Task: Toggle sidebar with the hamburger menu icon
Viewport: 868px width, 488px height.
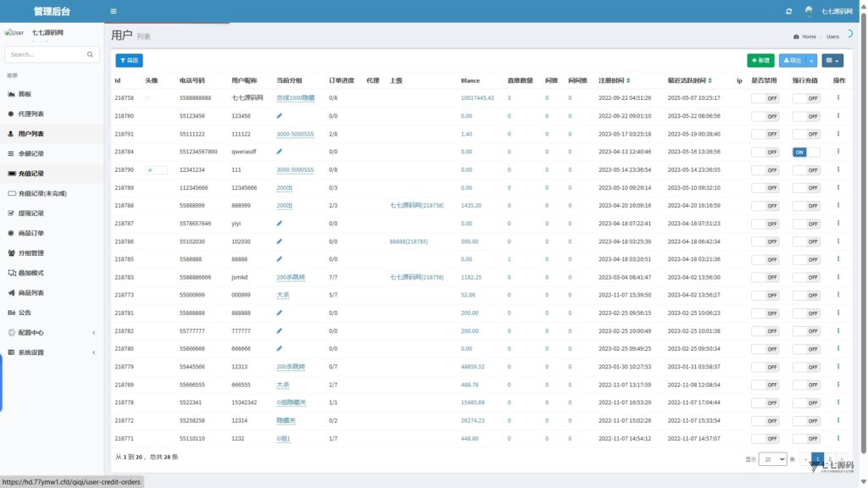Action: [x=114, y=11]
